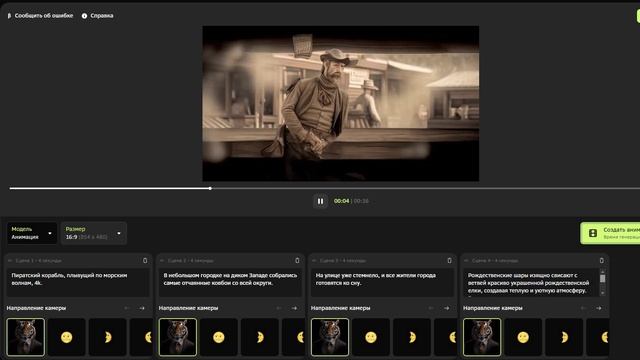The image size is (640, 360).
Task: Edit the На улице уже стемнело description field
Action: point(382,282)
